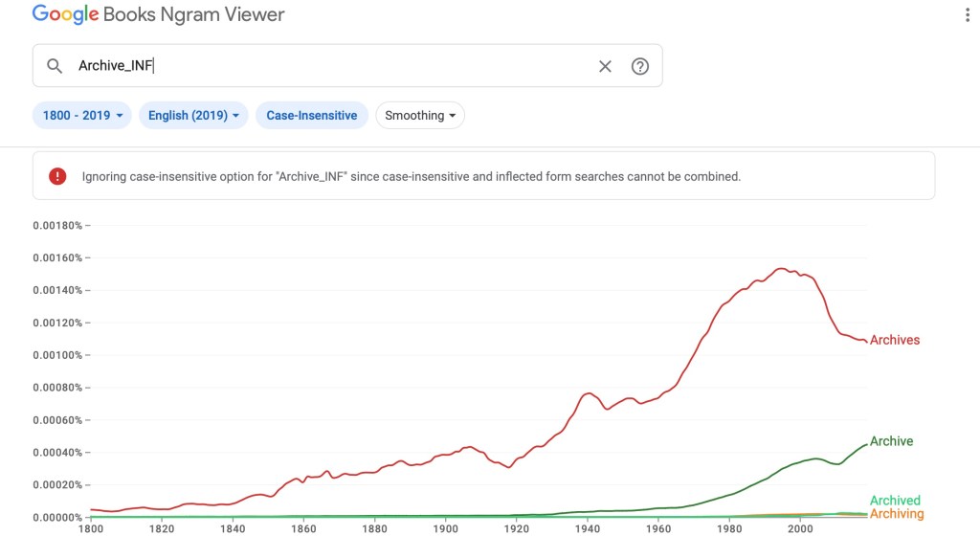Click the red Archives curve peak
Viewport: 980px width, 536px height.
tap(780, 269)
